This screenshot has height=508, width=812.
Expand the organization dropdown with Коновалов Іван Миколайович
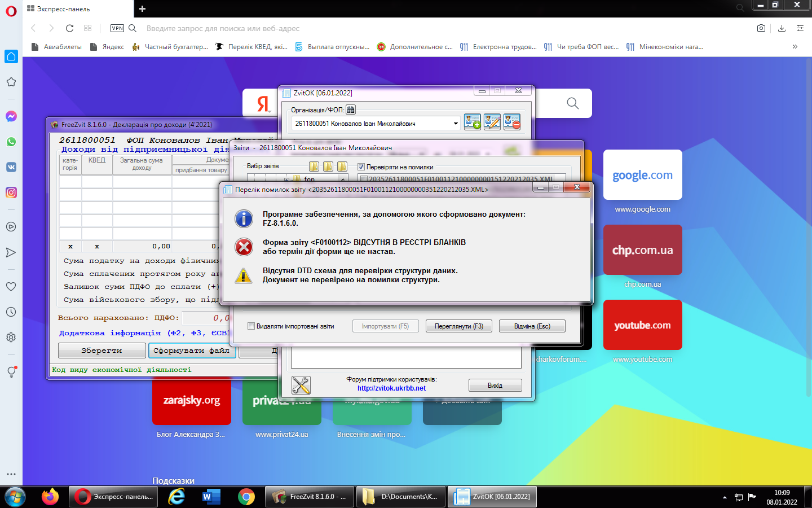click(x=456, y=124)
